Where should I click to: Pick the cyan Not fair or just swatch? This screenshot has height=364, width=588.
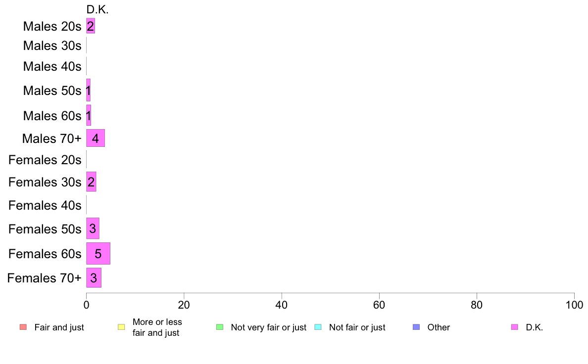coord(318,327)
